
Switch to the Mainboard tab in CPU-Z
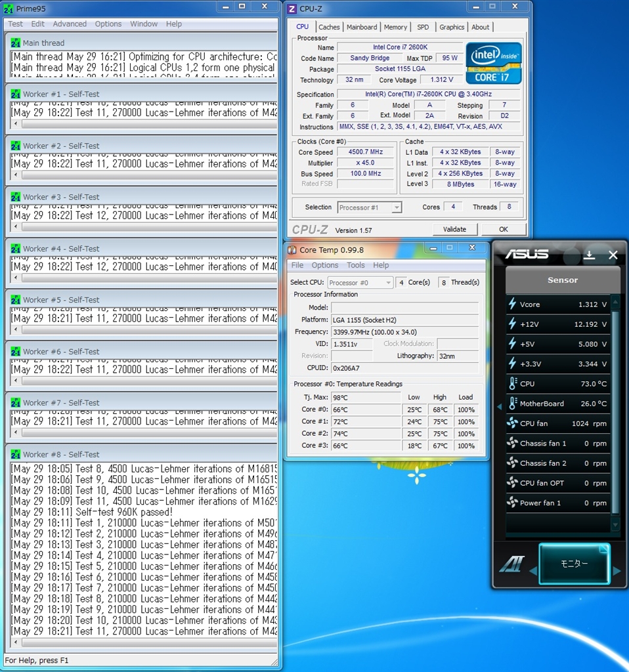[x=362, y=27]
